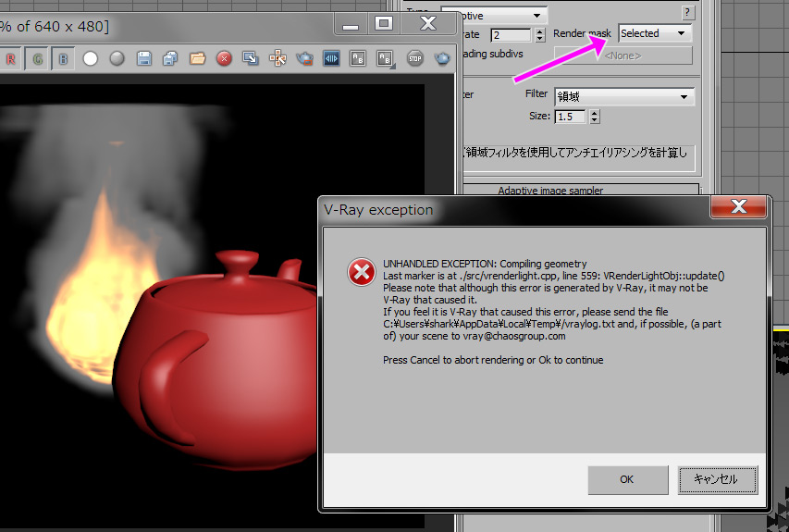Stop rendering with the STOP icon
The width and height of the screenshot is (789, 532).
[414, 58]
